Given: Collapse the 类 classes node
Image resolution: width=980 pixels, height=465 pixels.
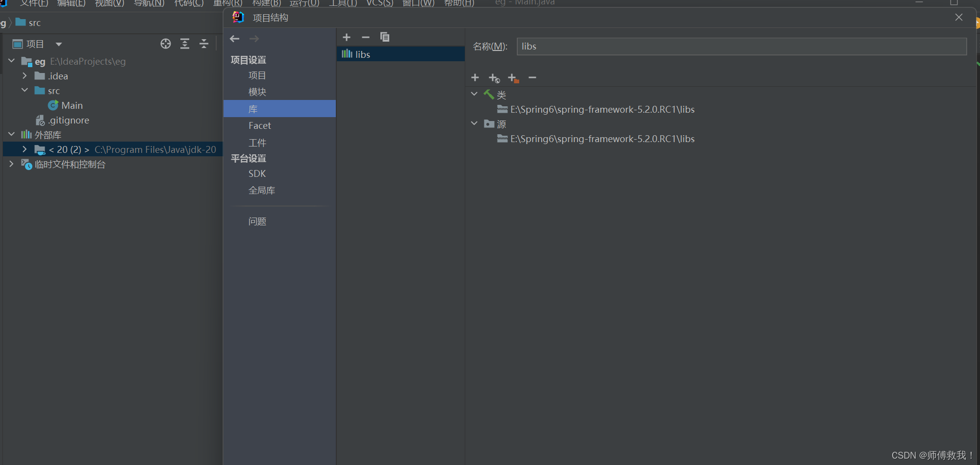Looking at the screenshot, I should coord(474,94).
